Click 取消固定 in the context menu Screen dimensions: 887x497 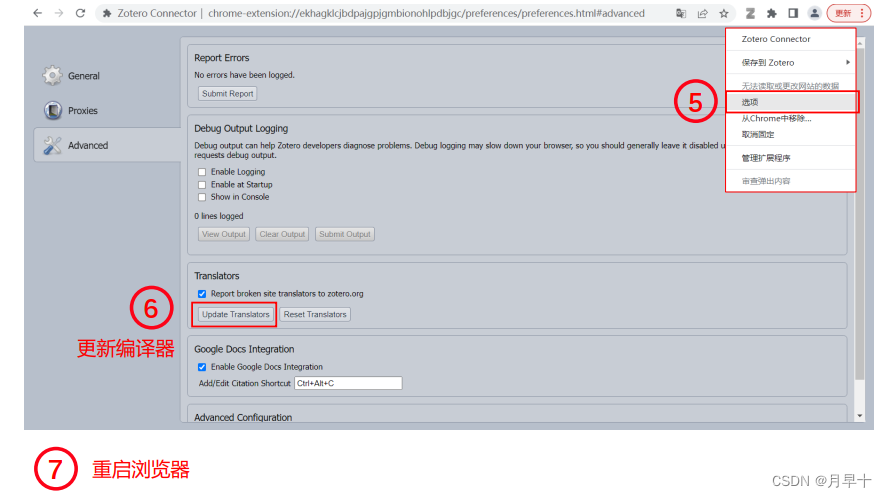[x=791, y=135]
